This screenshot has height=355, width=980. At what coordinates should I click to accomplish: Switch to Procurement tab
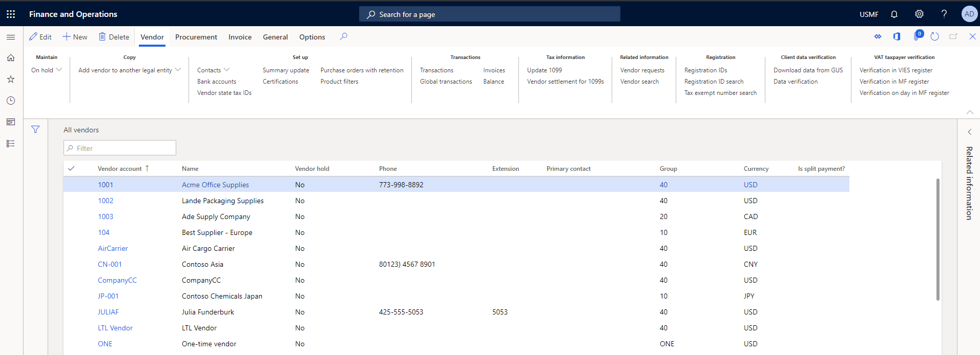[x=196, y=37]
